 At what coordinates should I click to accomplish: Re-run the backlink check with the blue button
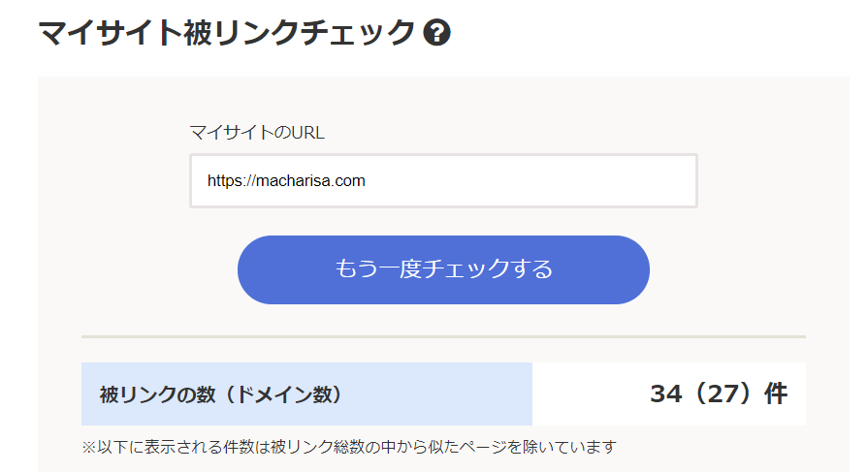pyautogui.click(x=443, y=269)
